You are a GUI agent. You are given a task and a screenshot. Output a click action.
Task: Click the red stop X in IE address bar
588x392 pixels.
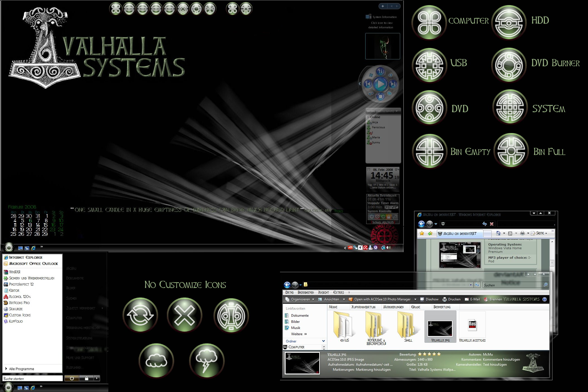pos(492,224)
